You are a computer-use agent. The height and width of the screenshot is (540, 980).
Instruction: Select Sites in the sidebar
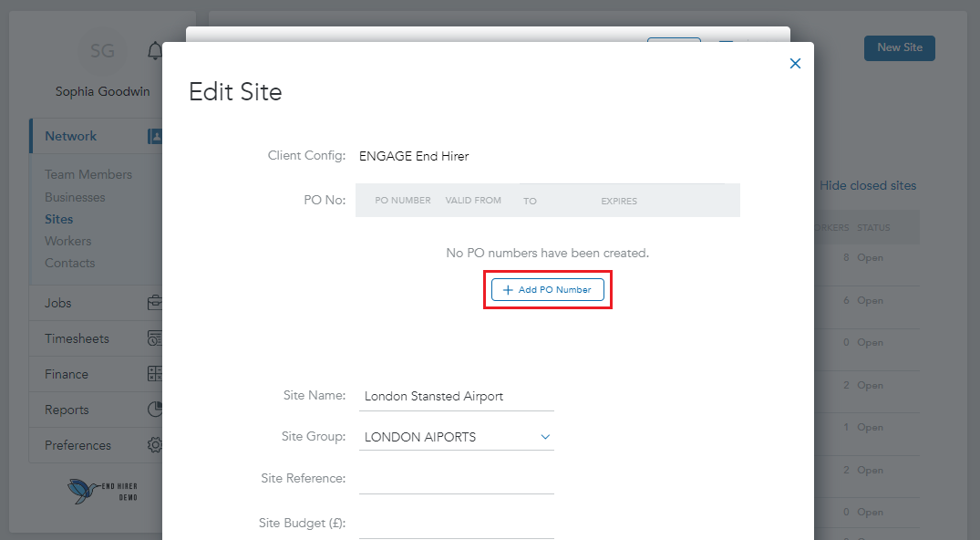tap(58, 219)
